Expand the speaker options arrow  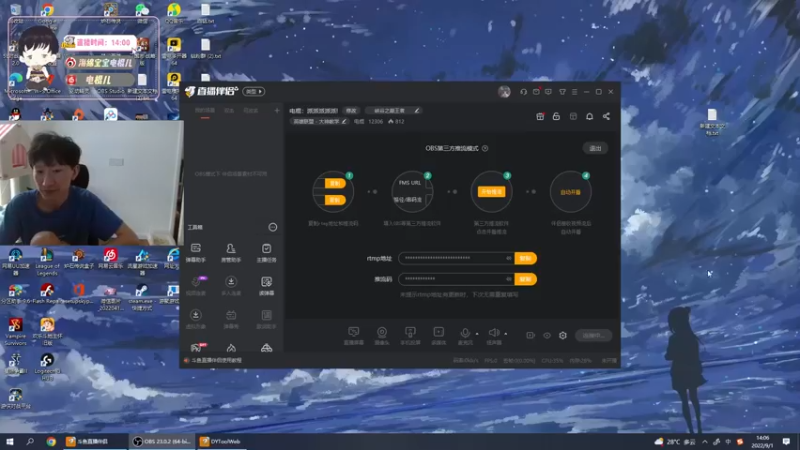coord(506,334)
